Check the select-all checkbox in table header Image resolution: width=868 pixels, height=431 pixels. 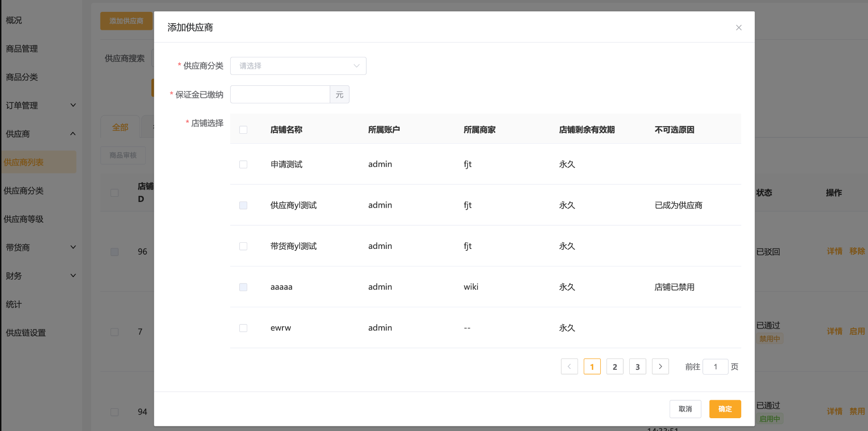pos(243,130)
